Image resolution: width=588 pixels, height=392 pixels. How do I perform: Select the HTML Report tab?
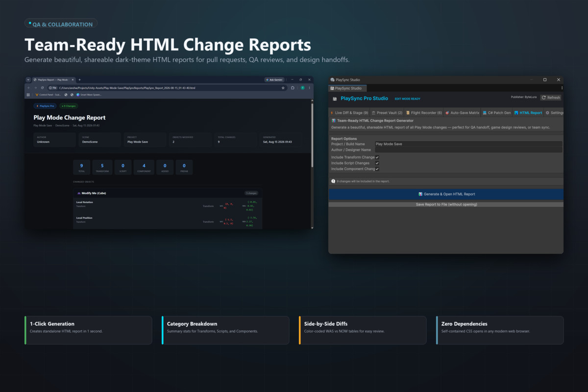pyautogui.click(x=528, y=113)
